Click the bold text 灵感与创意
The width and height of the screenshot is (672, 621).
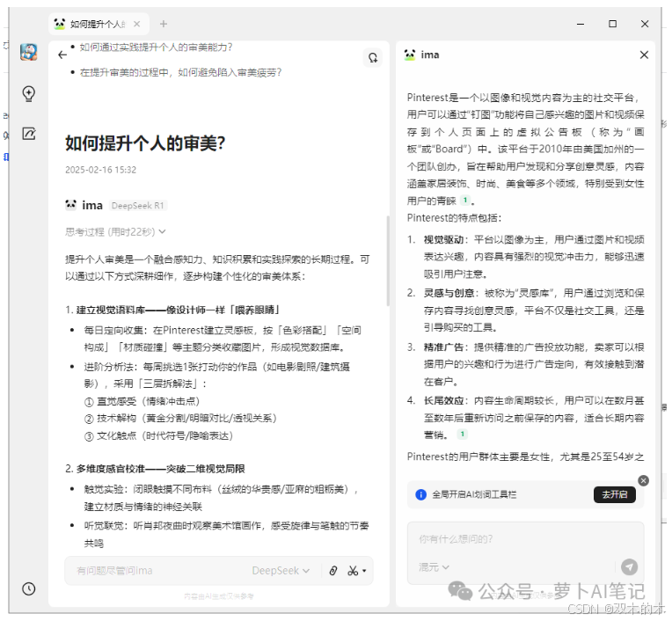[x=449, y=293]
